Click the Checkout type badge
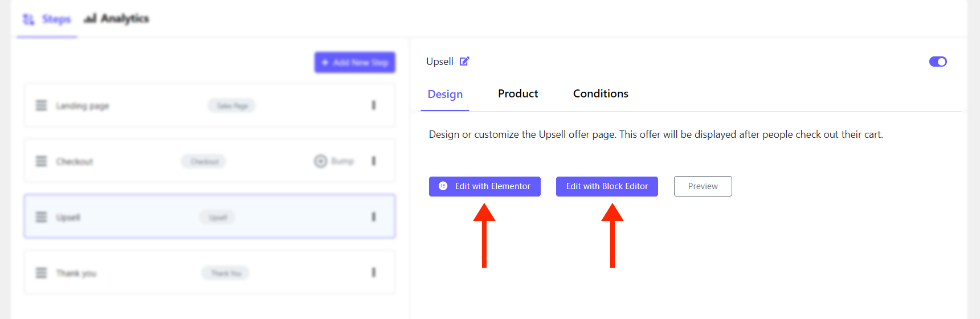The height and width of the screenshot is (319, 980). coord(204,162)
